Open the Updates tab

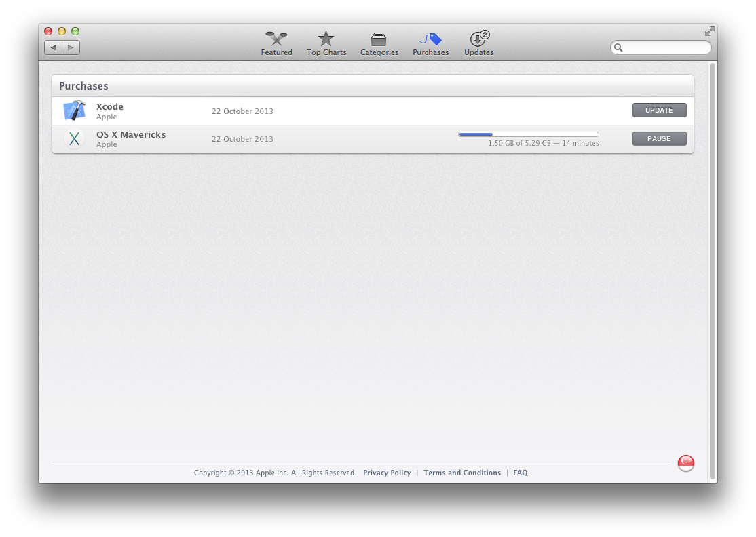pyautogui.click(x=478, y=43)
